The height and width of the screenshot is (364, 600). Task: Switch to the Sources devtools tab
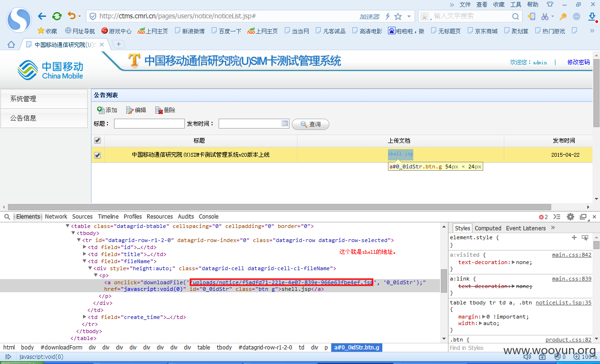[83, 217]
